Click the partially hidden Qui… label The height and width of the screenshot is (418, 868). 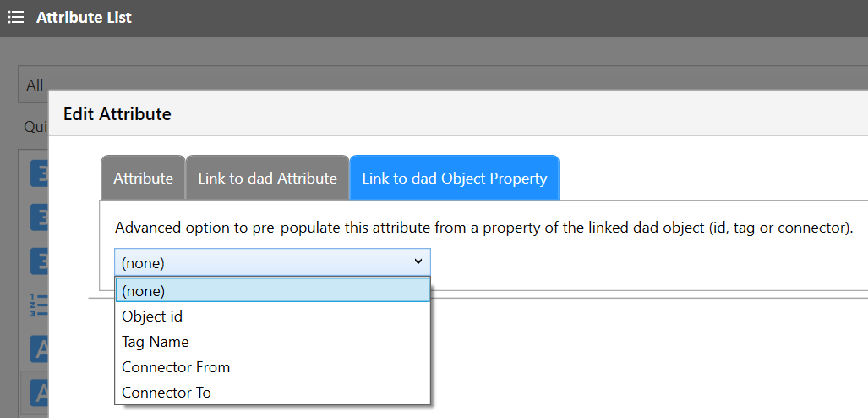(x=36, y=127)
